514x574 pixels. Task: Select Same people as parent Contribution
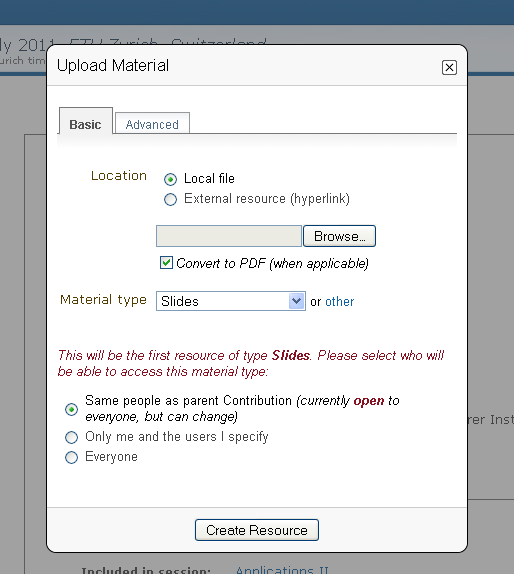[x=71, y=409]
